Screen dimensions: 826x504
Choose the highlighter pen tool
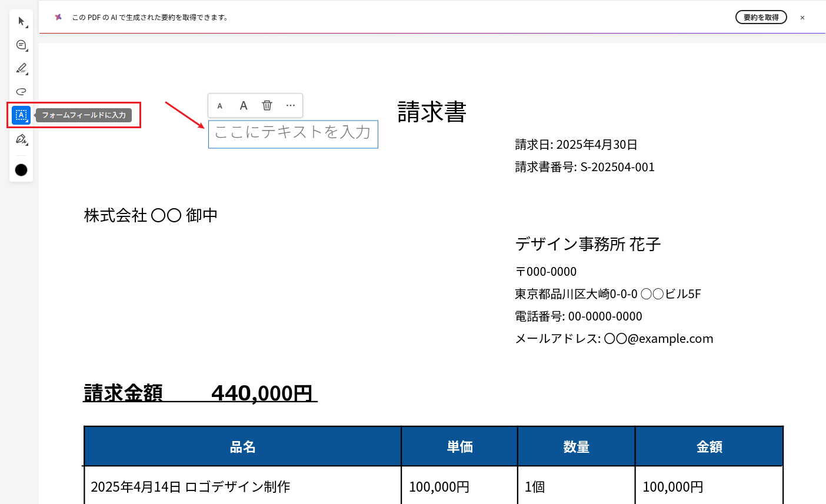tap(21, 68)
